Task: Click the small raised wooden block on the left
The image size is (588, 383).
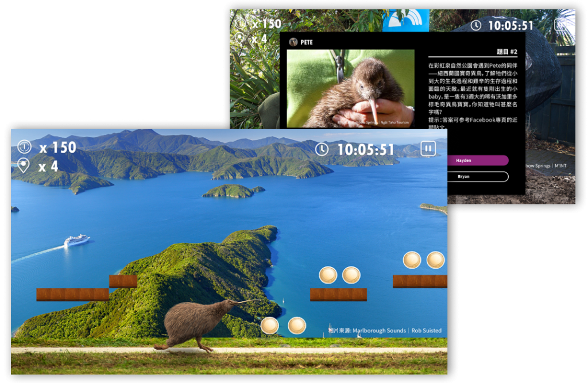Action: 123,281
